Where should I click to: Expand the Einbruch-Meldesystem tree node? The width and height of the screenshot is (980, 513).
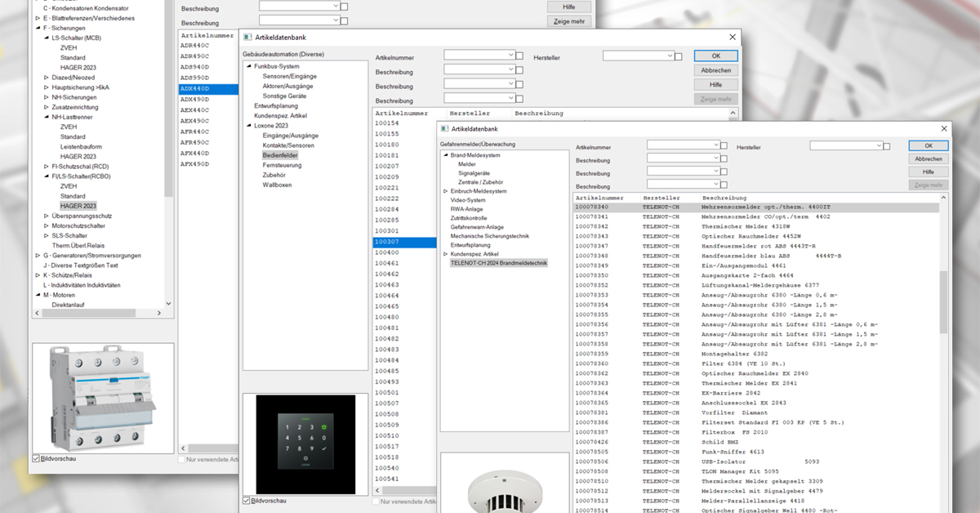coord(445,190)
